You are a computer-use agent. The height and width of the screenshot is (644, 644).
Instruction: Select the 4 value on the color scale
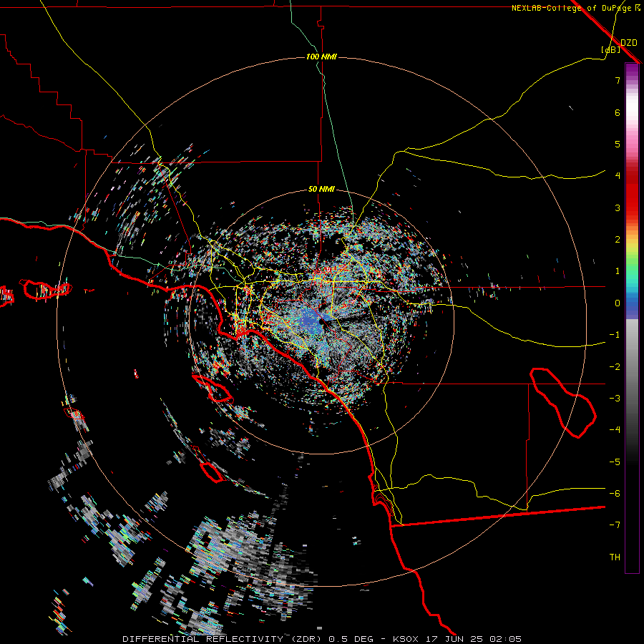[618, 176]
